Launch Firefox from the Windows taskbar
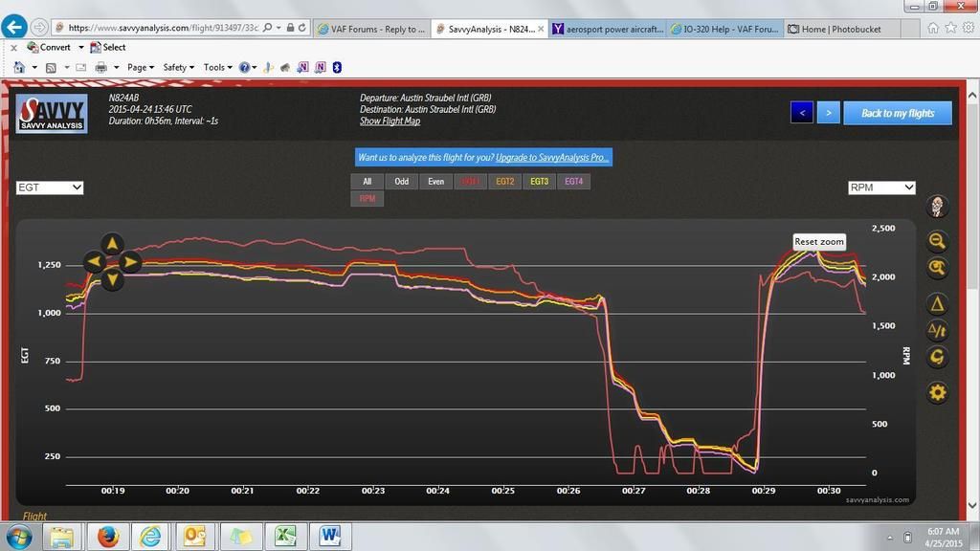Viewport: 980px width, 551px height. (x=106, y=537)
